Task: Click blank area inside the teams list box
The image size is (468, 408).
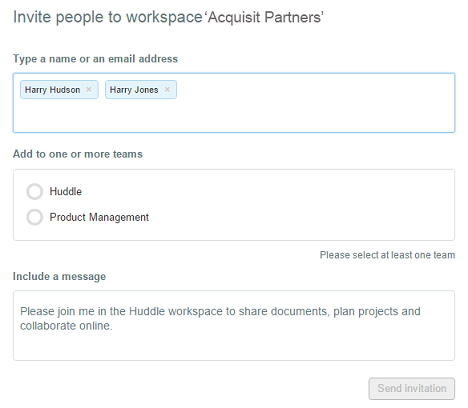Action: click(x=300, y=204)
